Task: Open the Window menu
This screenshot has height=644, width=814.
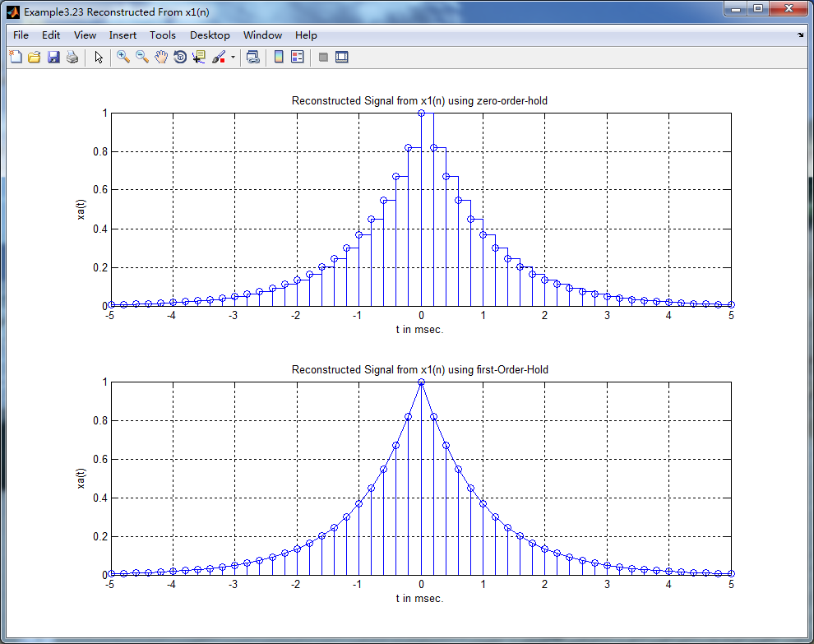Action: pos(262,35)
